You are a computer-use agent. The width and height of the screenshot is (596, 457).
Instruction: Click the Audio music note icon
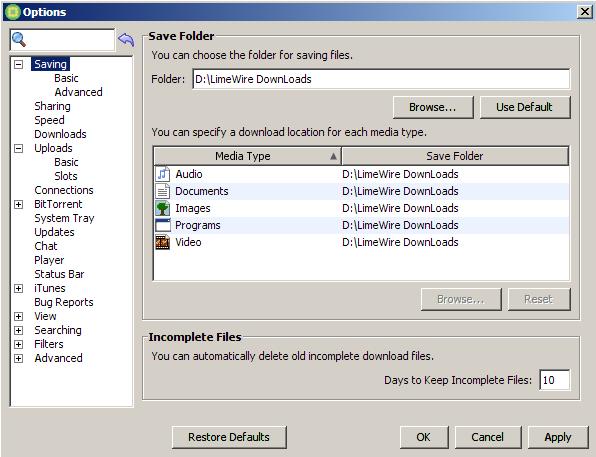(162, 174)
